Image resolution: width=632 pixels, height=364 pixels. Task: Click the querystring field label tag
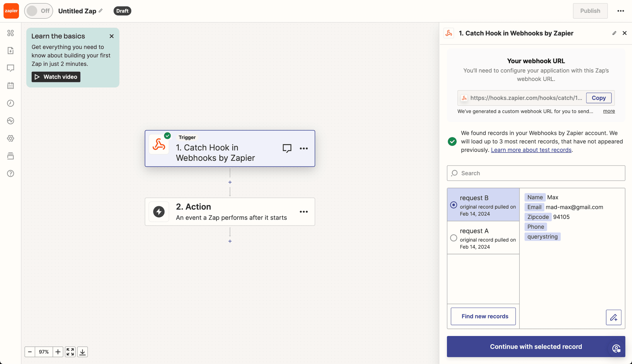pos(542,237)
